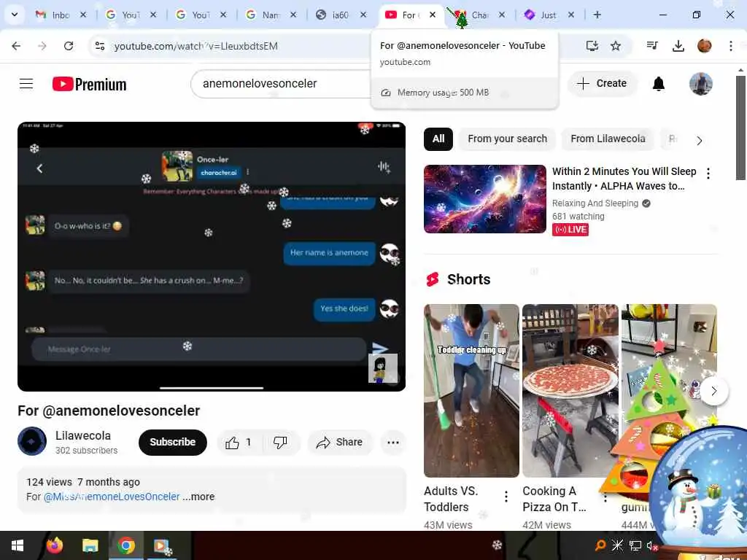Open Relaxing And Sleeping channel link

(x=595, y=203)
